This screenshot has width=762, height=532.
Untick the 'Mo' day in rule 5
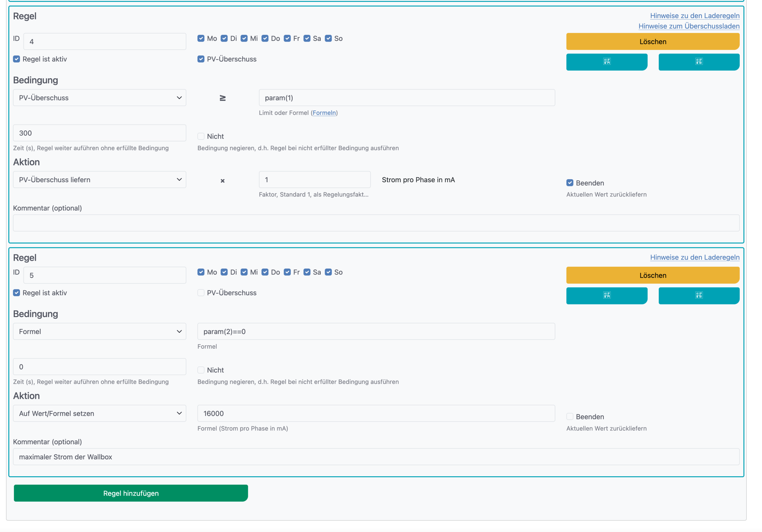201,272
